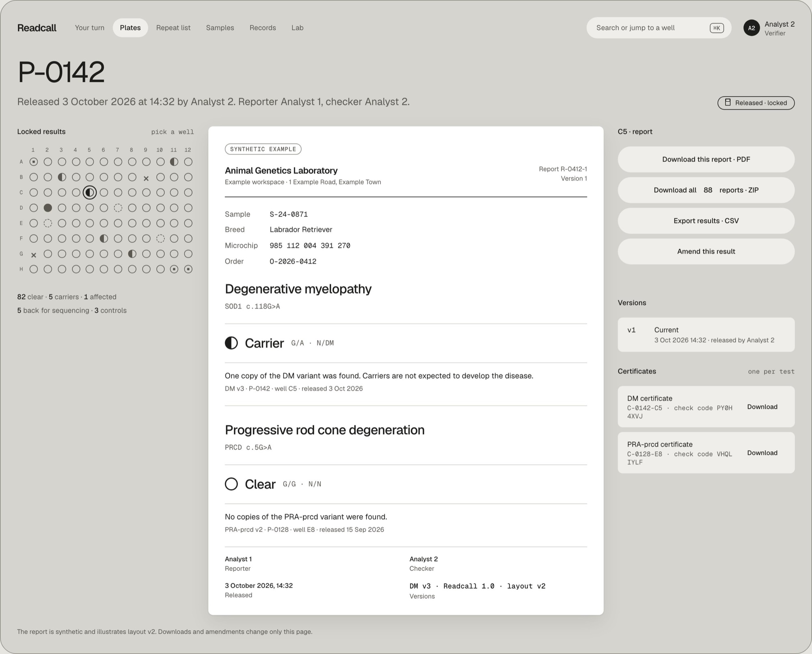The height and width of the screenshot is (654, 812).
Task: Open the Records tab
Action: click(263, 28)
